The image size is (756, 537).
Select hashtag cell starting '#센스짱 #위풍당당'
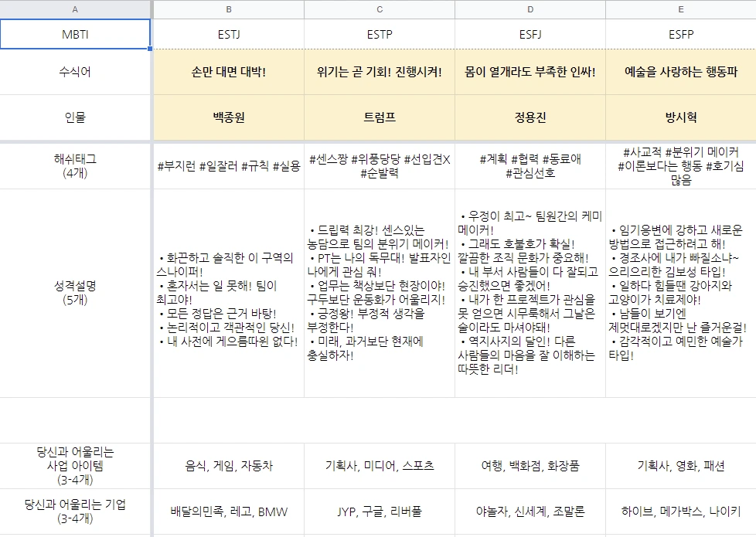[380, 166]
